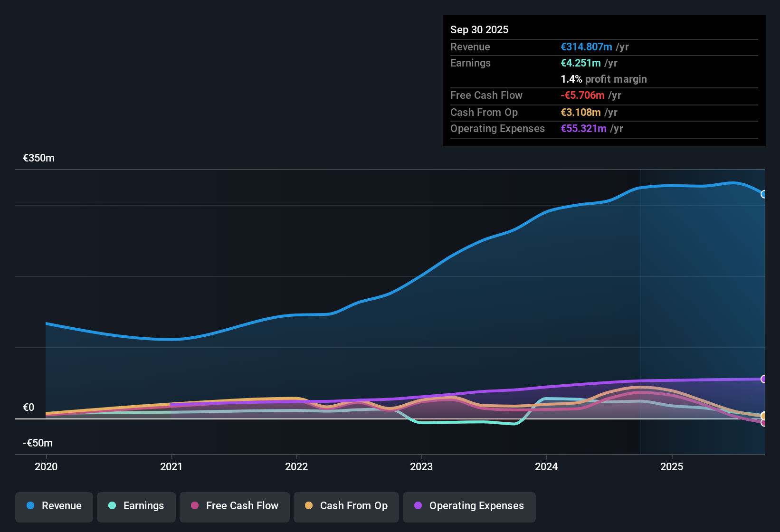The height and width of the screenshot is (532, 780).
Task: Click the Operating Expenses label in tooltip
Action: click(497, 129)
